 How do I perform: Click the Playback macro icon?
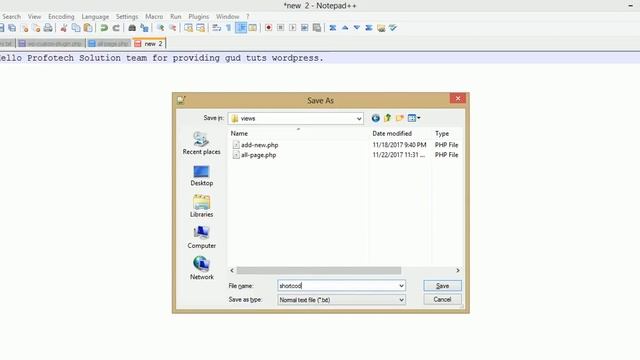click(x=292, y=28)
